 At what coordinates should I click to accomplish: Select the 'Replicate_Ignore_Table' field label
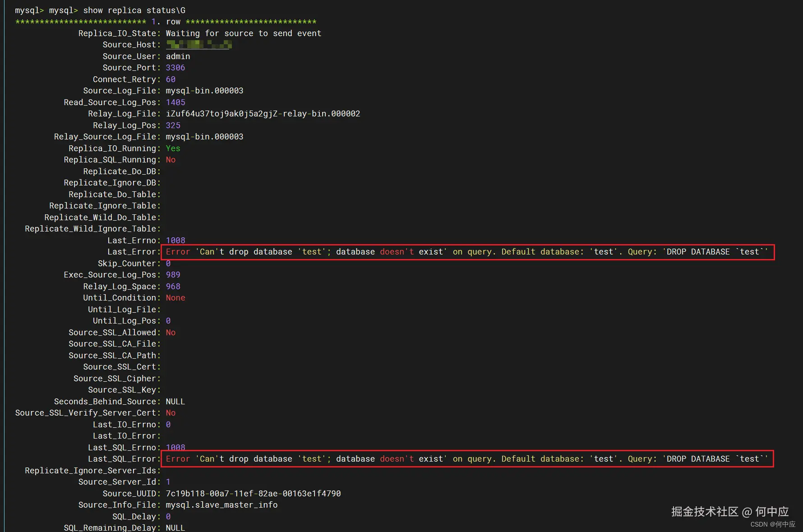coord(103,206)
